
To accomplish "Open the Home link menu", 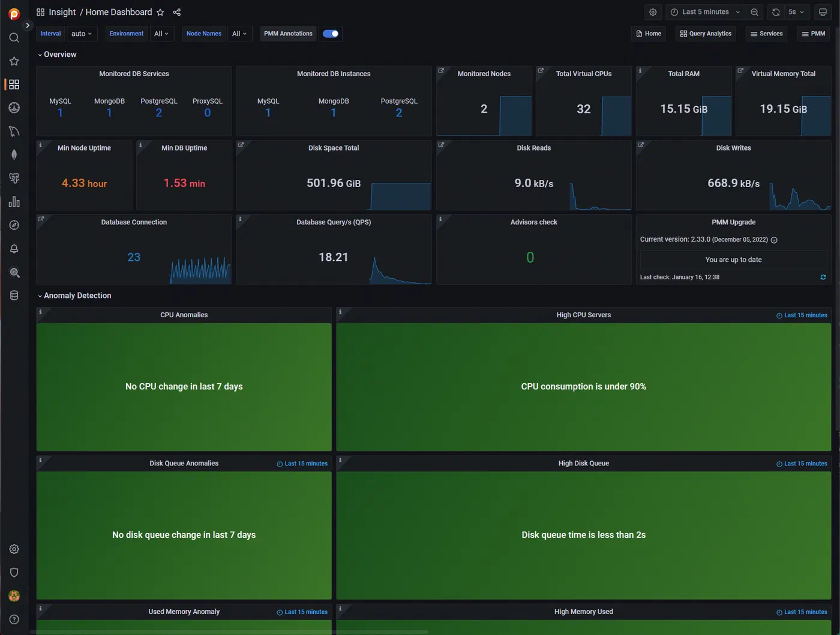I will click(x=649, y=34).
